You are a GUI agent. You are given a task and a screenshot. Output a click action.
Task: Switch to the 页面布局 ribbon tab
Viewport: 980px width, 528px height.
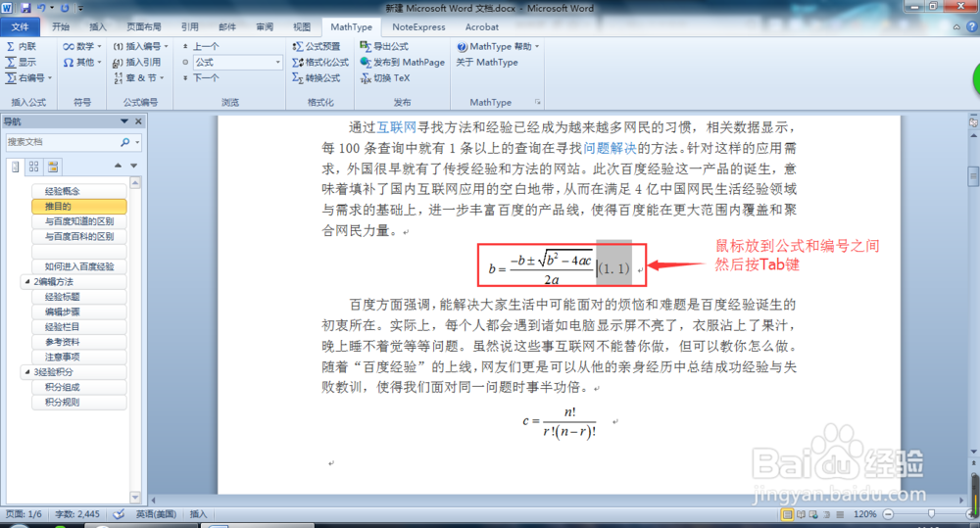point(144,26)
